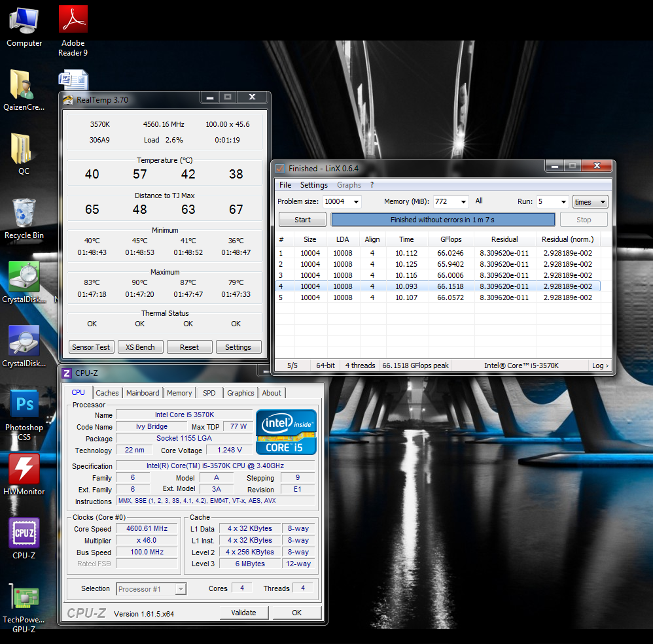Open the Computer desktop icon
653x644 pixels.
24,22
